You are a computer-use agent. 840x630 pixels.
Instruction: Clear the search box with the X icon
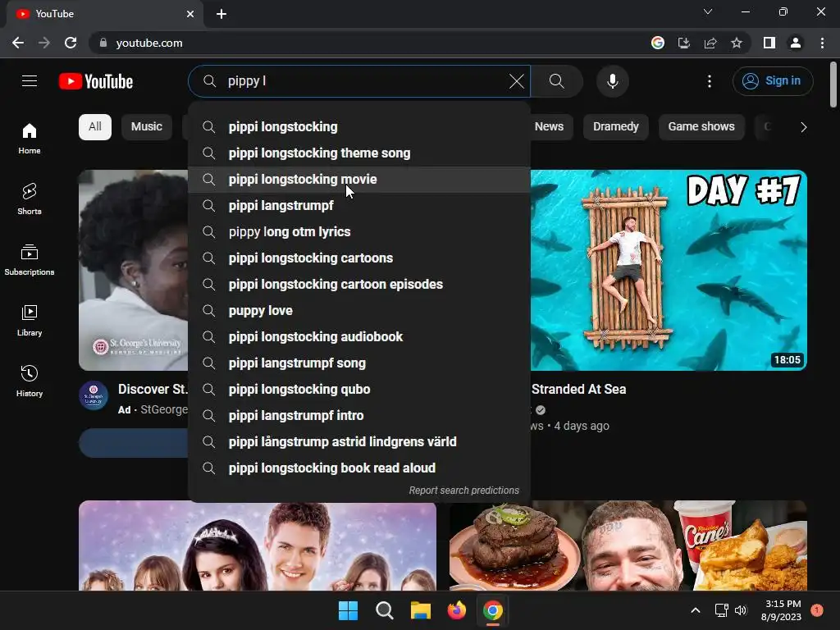[x=517, y=81]
